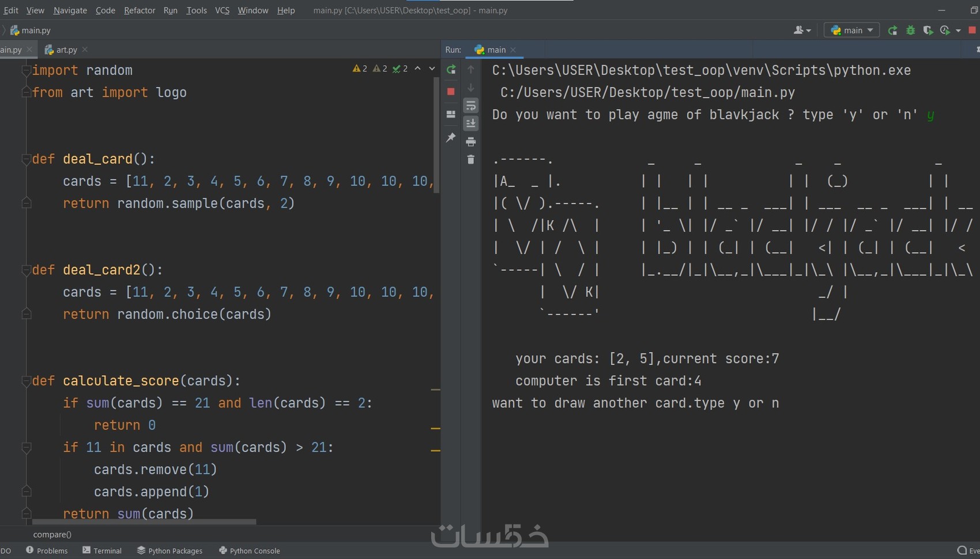
Task: Run 'main' with coverage
Action: (928, 31)
